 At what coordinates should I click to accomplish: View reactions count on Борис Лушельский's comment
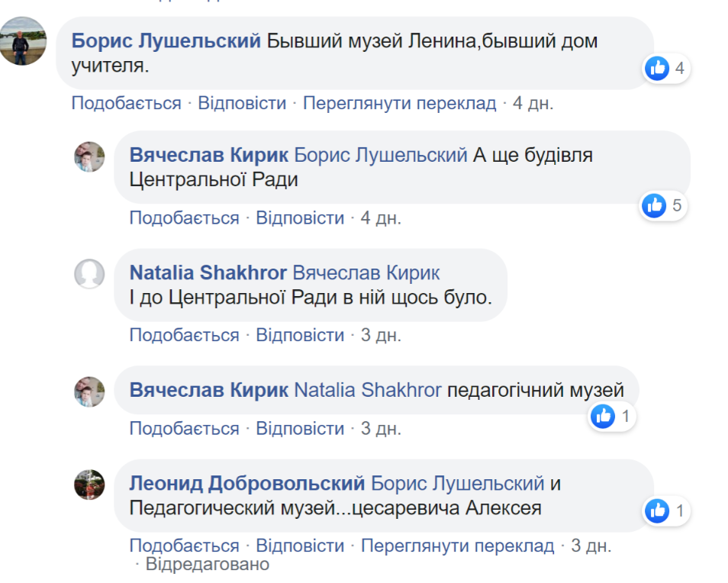665,68
